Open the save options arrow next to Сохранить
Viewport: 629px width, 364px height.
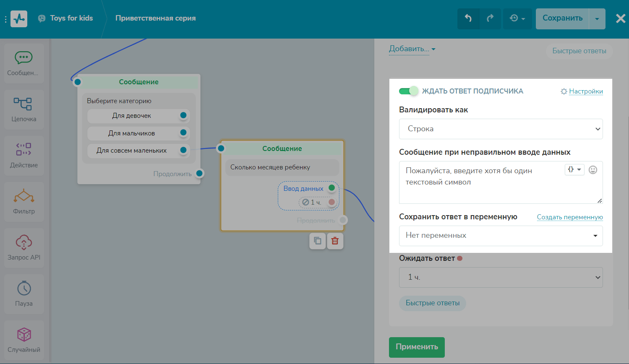(x=597, y=19)
